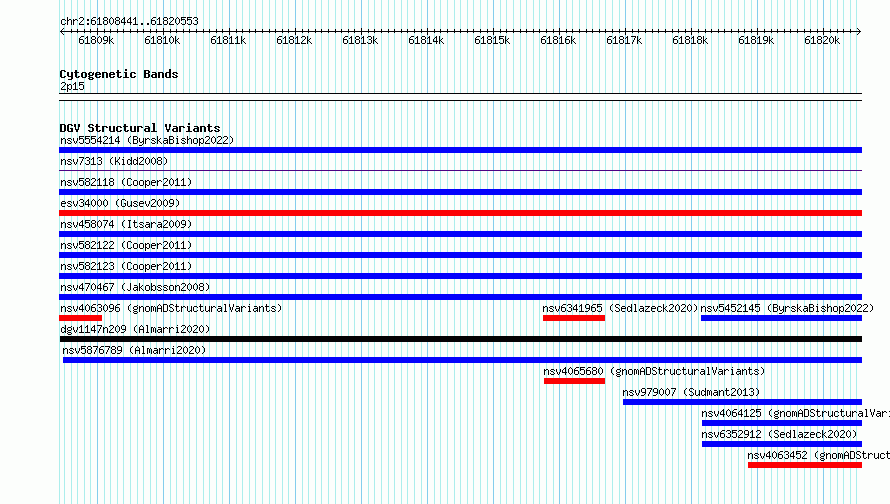Image resolution: width=890 pixels, height=504 pixels.
Task: Click the blue bar under nsv582118
Action: point(460,192)
